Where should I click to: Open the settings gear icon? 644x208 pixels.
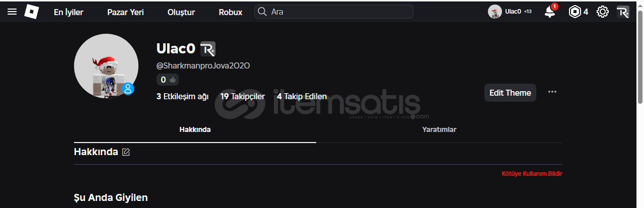pyautogui.click(x=603, y=12)
